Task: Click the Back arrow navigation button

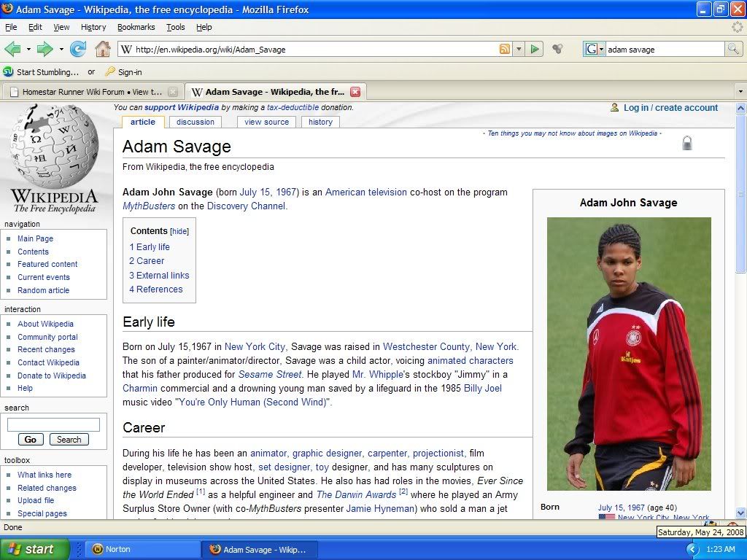Action: [12, 50]
